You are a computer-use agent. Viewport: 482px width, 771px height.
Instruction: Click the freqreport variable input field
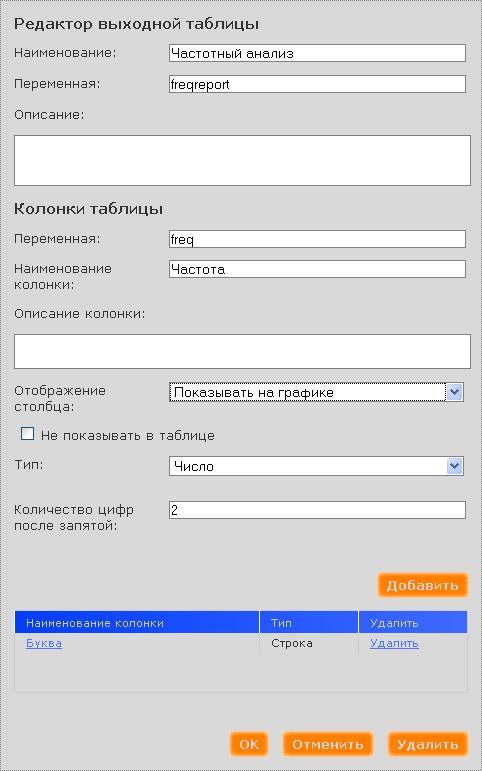(317, 84)
